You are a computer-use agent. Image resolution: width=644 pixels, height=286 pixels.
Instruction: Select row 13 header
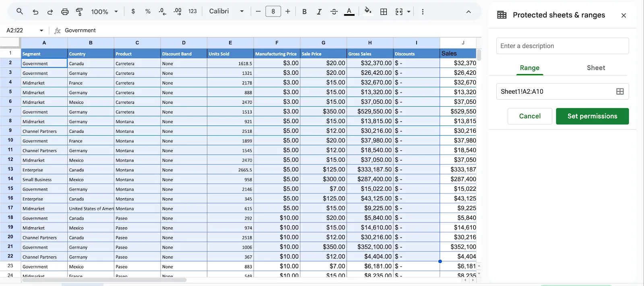tap(10, 169)
